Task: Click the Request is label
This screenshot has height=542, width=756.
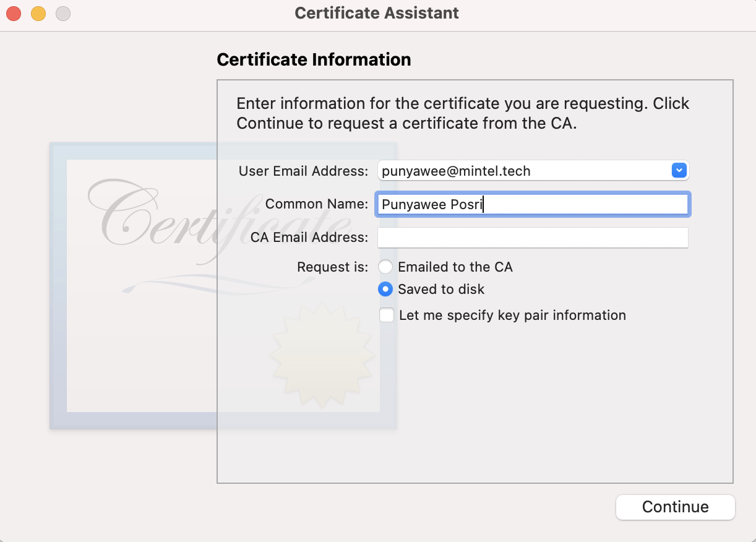Action: click(333, 267)
